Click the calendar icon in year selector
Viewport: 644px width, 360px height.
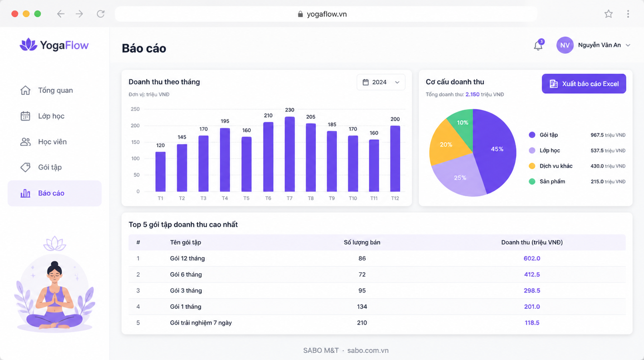366,82
